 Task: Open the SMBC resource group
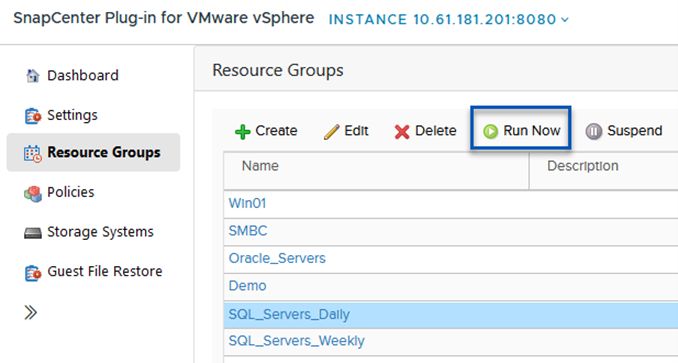pos(248,231)
